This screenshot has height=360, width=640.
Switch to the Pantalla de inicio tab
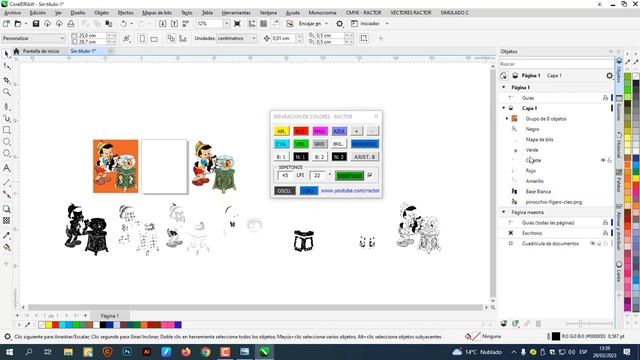[x=41, y=51]
